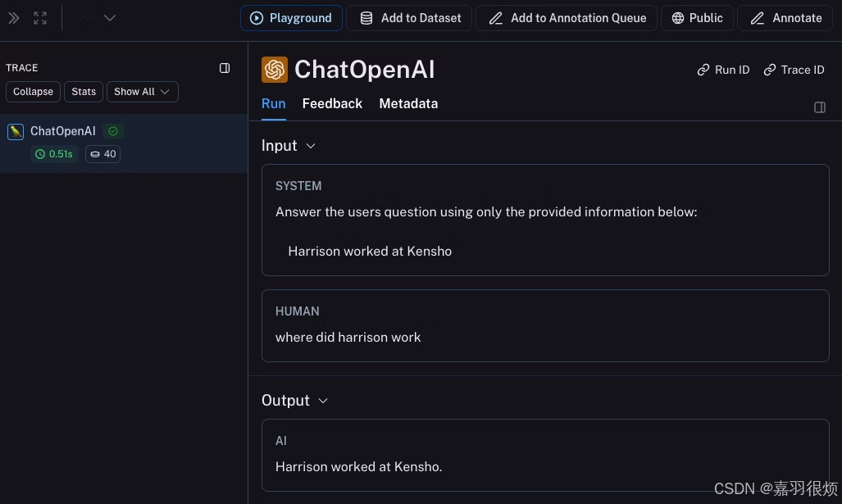Image resolution: width=842 pixels, height=504 pixels.
Task: Click Add to Annotation Queue
Action: coord(567,18)
